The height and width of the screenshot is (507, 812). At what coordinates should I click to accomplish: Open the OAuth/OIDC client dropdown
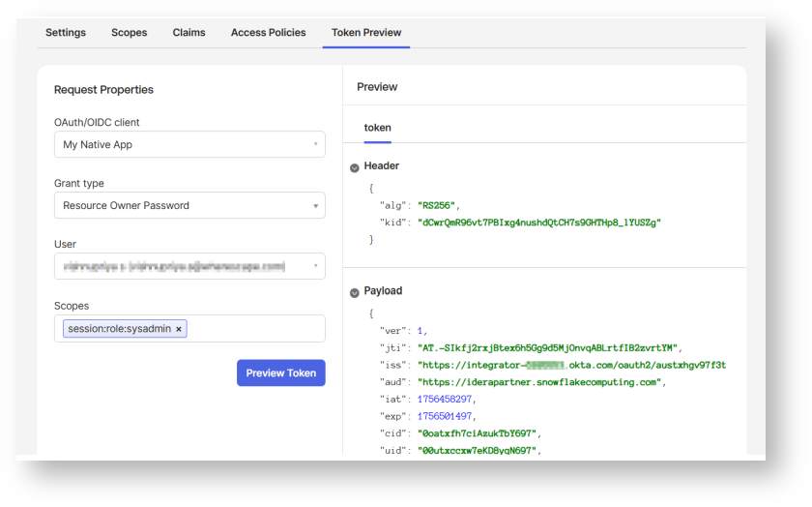click(189, 144)
